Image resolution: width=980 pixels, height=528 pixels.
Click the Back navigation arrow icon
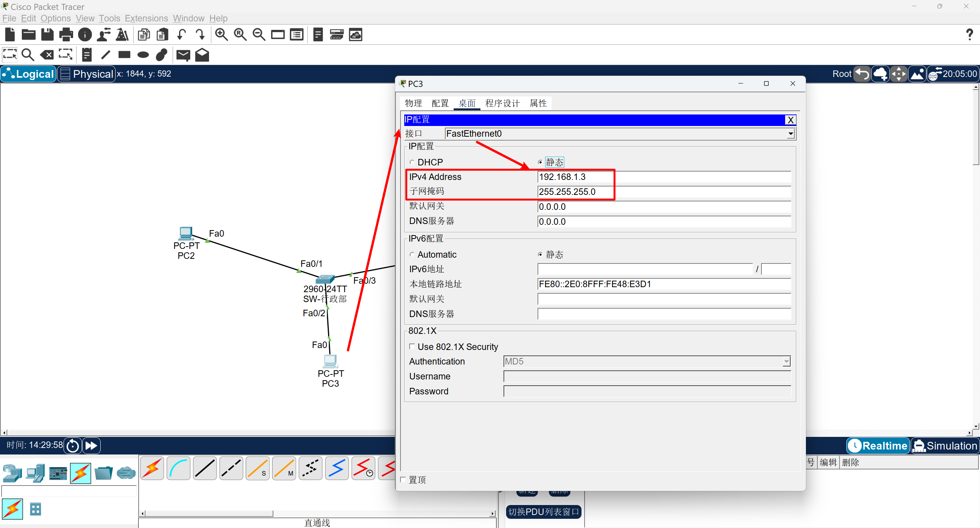click(x=862, y=74)
